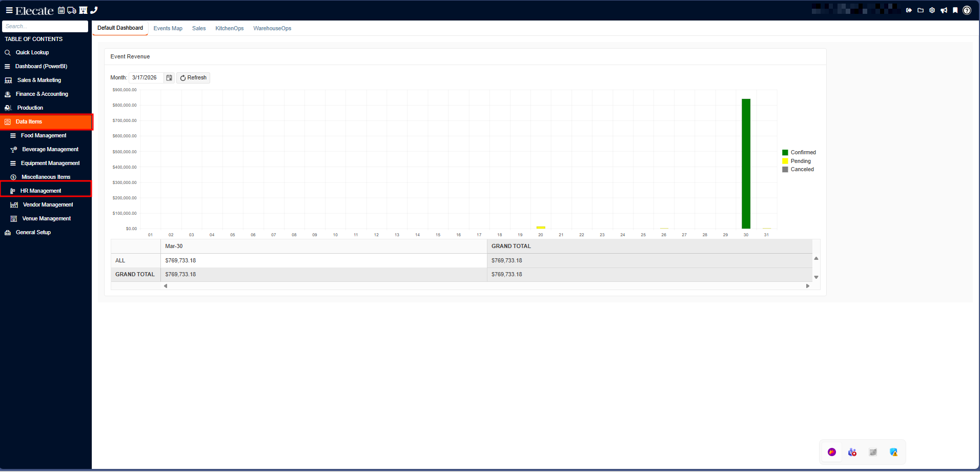Click the Refresh button
Screen dimensions: 980x472
pyautogui.click(x=193, y=78)
